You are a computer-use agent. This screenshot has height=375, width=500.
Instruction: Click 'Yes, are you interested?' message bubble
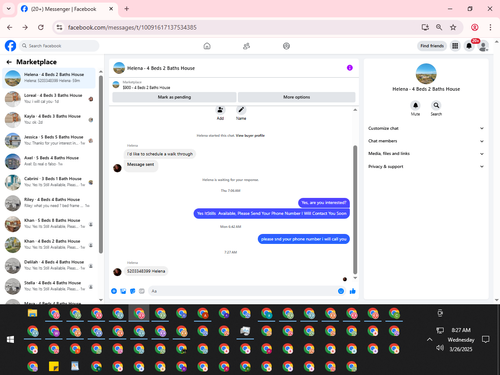point(324,202)
